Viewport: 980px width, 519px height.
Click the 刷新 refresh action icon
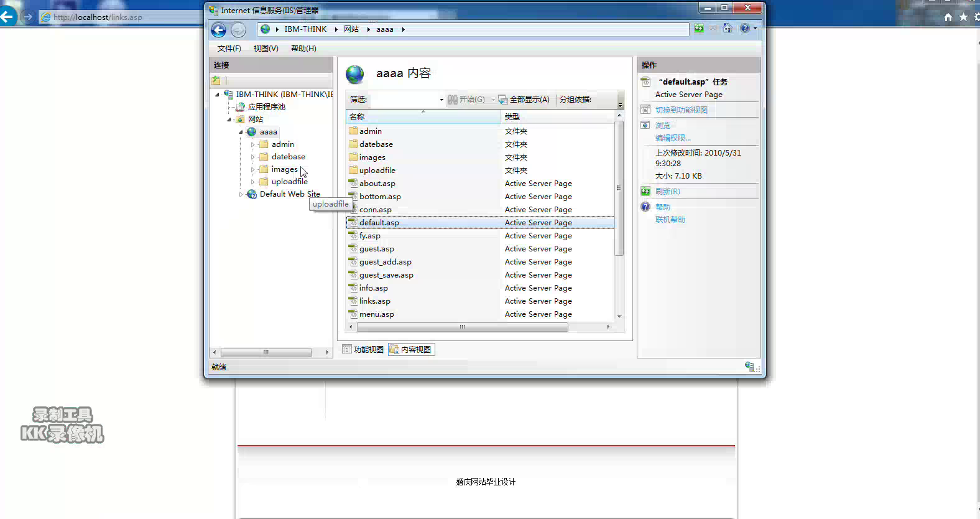(x=645, y=192)
